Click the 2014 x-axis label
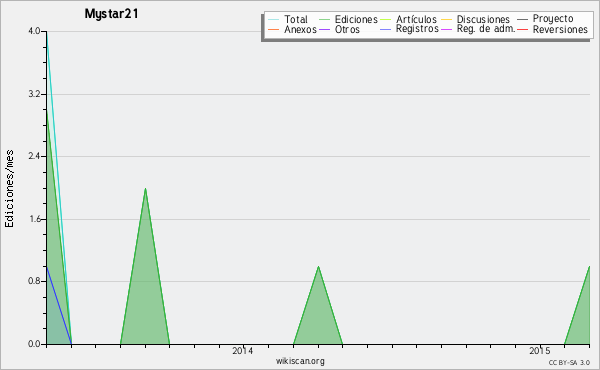This screenshot has width=600, height=370. [x=243, y=350]
